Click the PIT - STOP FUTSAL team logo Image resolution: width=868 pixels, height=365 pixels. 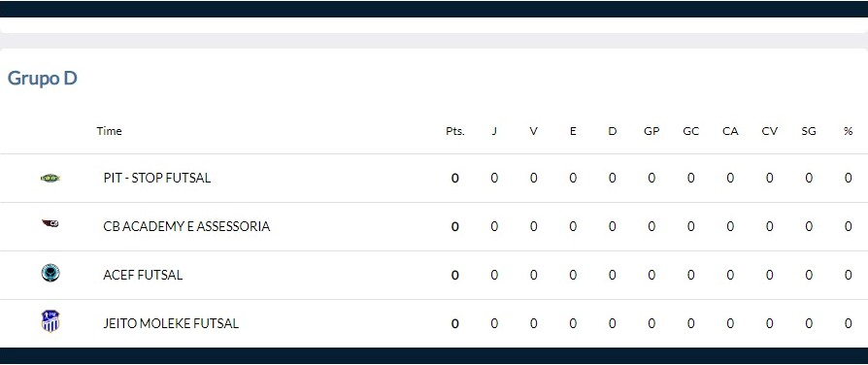50,178
